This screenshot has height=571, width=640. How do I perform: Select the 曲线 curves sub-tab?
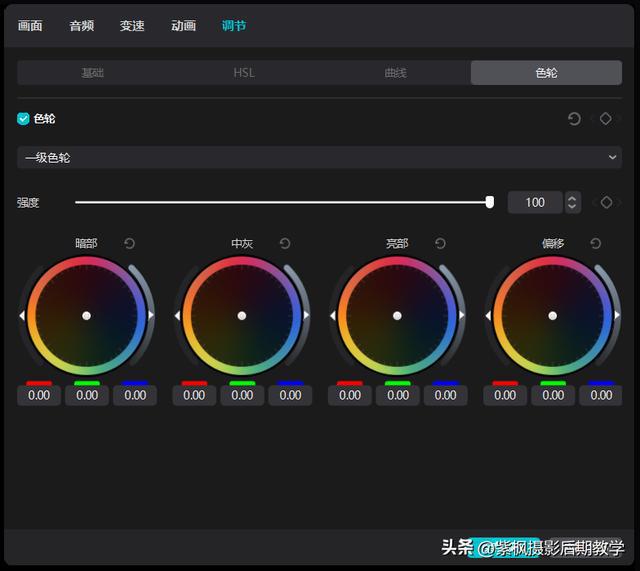point(395,73)
